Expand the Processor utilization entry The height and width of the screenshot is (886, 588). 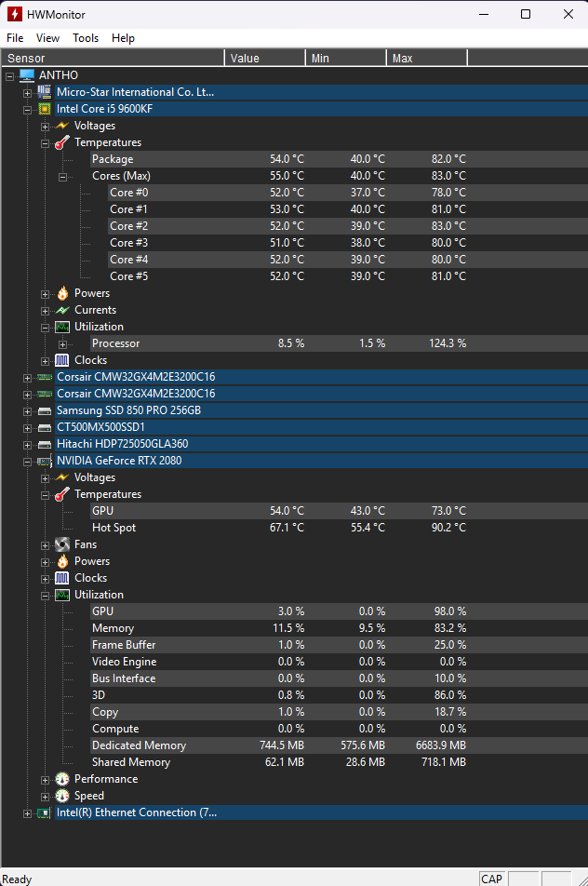click(x=62, y=344)
